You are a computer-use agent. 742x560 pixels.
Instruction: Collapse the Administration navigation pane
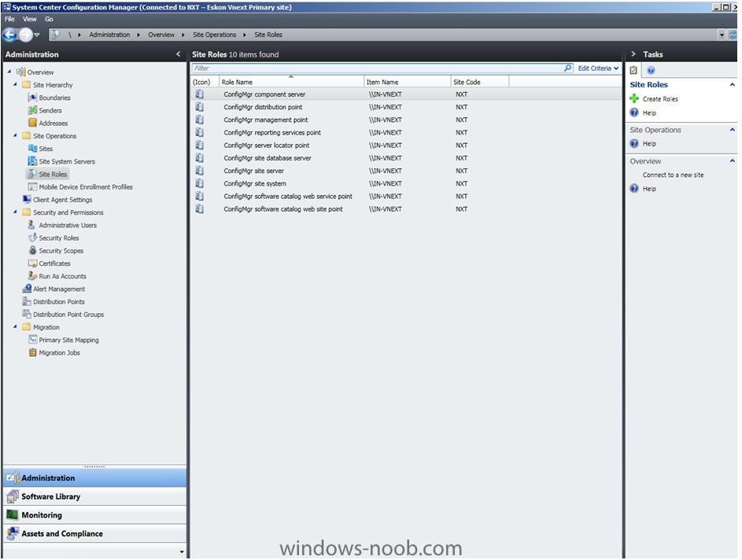coord(178,54)
